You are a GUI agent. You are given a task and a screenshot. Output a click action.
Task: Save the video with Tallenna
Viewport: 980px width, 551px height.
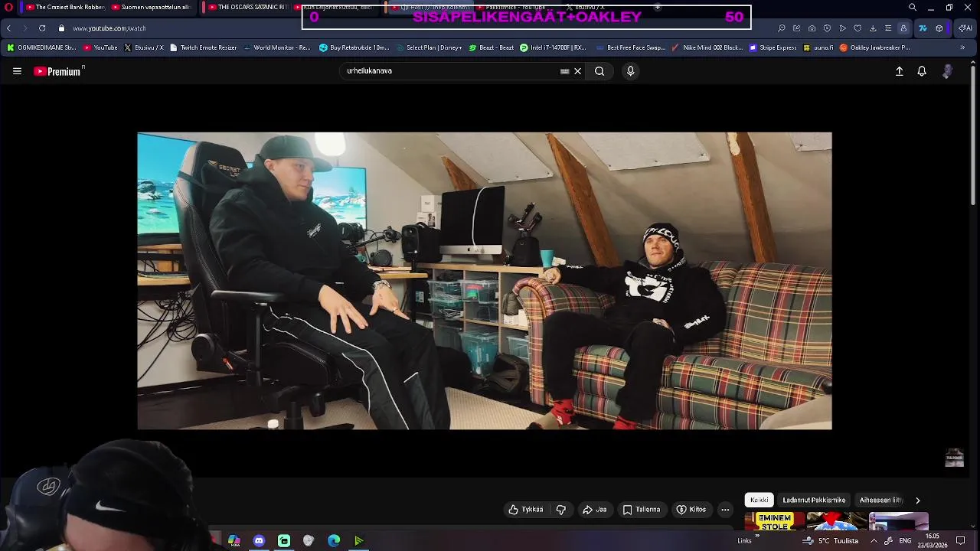pyautogui.click(x=642, y=510)
